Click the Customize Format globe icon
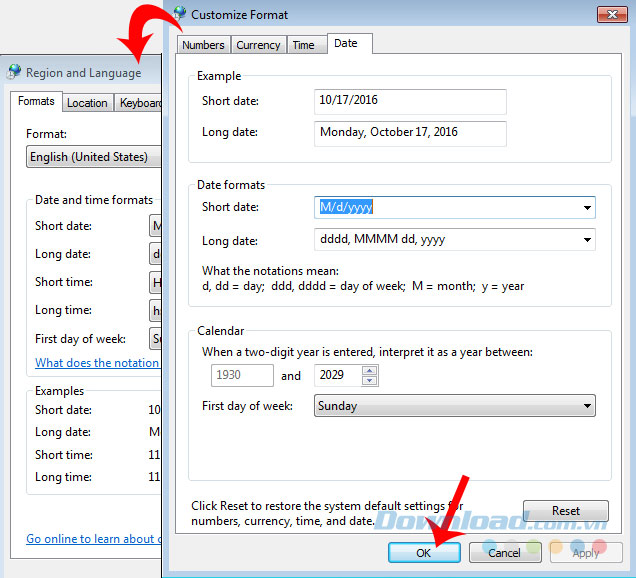Viewport: 636px width, 578px height. [179, 13]
